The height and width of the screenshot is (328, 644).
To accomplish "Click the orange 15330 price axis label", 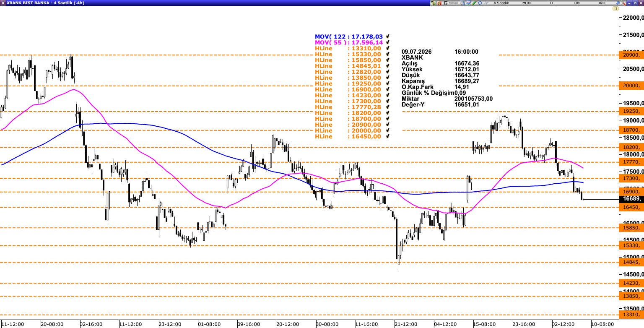I will pos(631,245).
